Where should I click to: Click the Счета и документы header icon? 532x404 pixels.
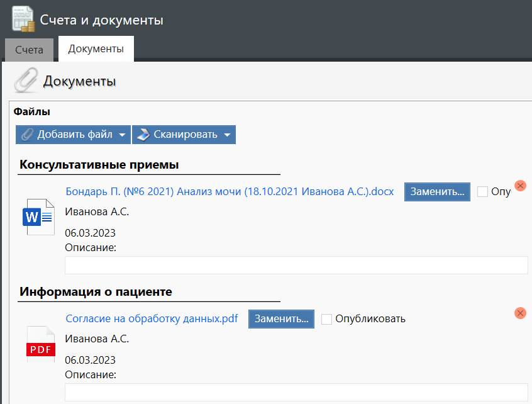tap(23, 20)
